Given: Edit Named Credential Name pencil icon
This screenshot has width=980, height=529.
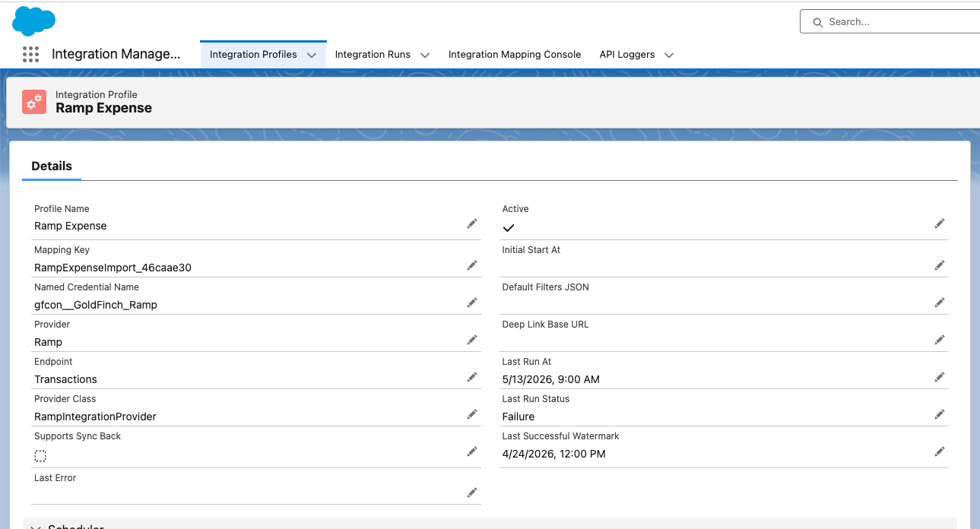Looking at the screenshot, I should (x=472, y=303).
